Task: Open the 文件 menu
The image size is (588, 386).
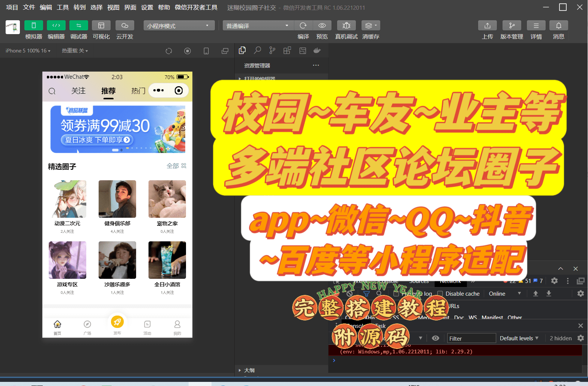Action: (x=29, y=7)
